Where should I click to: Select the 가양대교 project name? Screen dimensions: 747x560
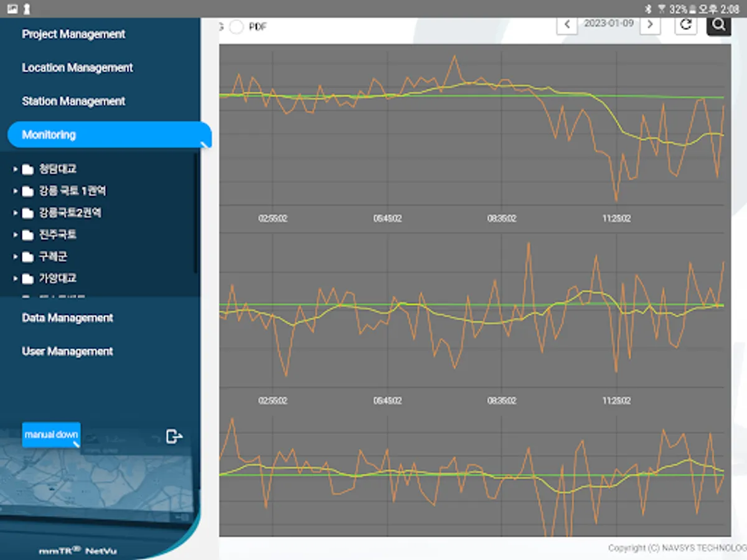click(x=58, y=279)
